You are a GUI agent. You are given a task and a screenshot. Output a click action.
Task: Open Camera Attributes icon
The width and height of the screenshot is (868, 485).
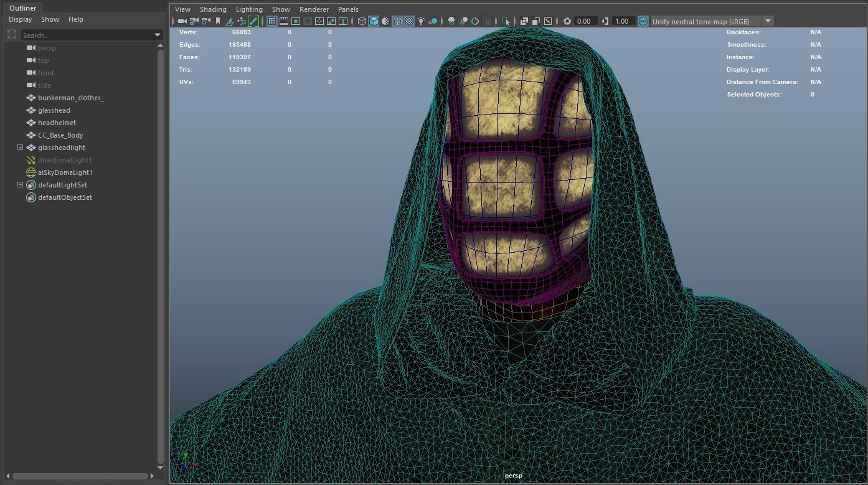[x=205, y=21]
